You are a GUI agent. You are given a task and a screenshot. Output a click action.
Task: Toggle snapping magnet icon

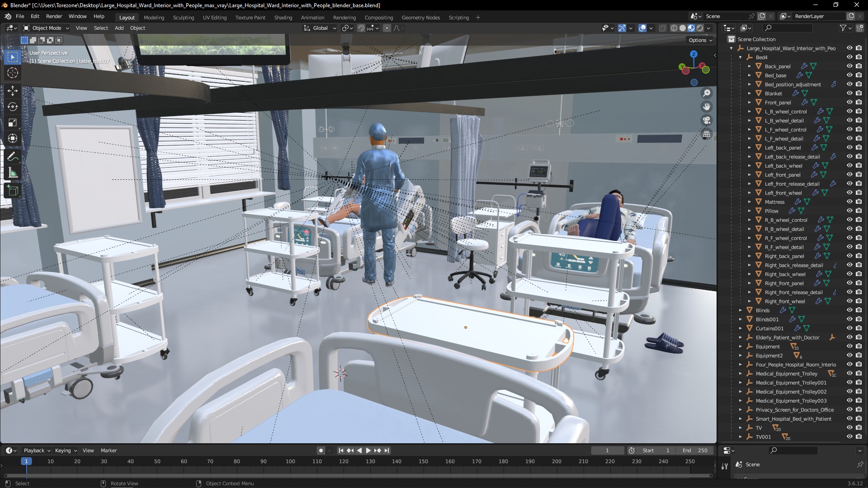(361, 28)
